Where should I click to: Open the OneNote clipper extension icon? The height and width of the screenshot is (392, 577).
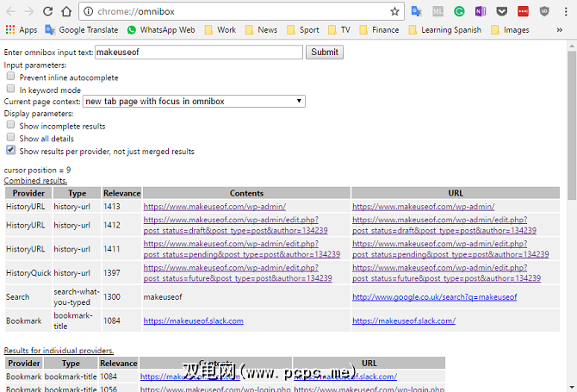pos(481,12)
